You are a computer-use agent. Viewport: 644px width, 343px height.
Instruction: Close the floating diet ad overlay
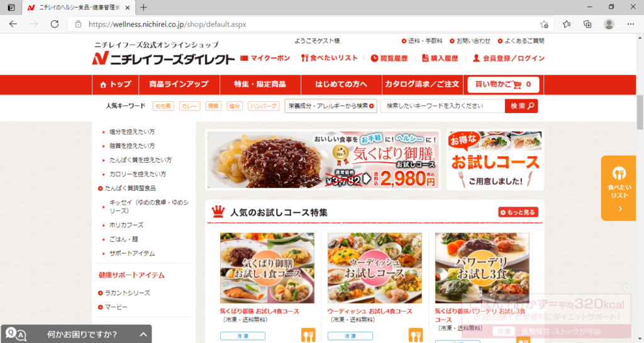click(x=627, y=288)
